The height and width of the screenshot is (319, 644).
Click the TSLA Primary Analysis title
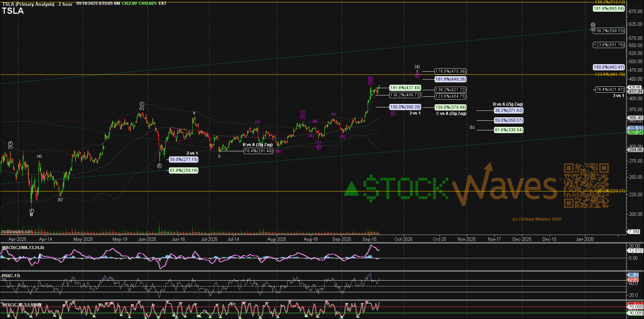pyautogui.click(x=37, y=4)
